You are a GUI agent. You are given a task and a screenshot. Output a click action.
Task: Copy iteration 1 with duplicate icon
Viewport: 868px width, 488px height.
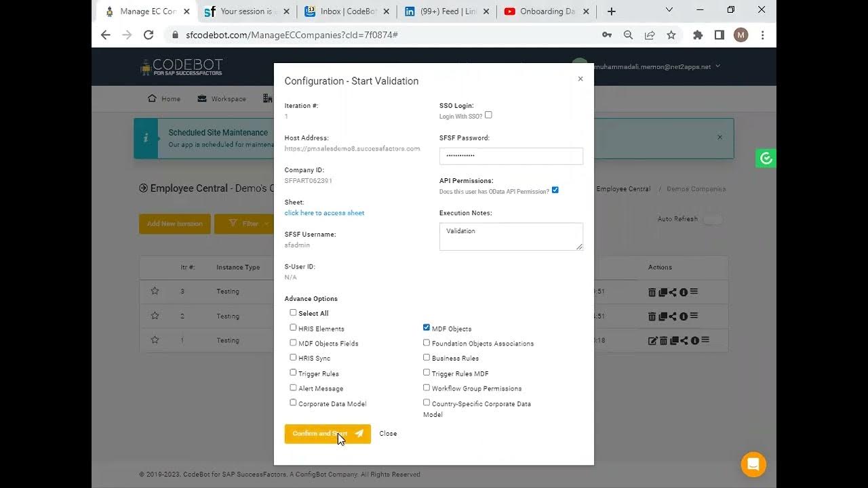point(674,341)
